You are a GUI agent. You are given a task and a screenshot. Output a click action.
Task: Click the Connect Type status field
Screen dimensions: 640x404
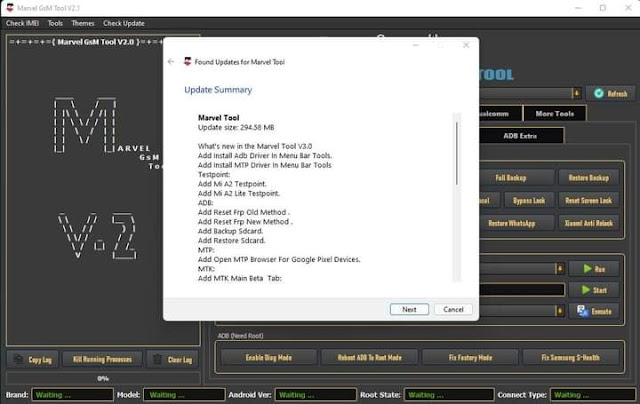pos(592,395)
